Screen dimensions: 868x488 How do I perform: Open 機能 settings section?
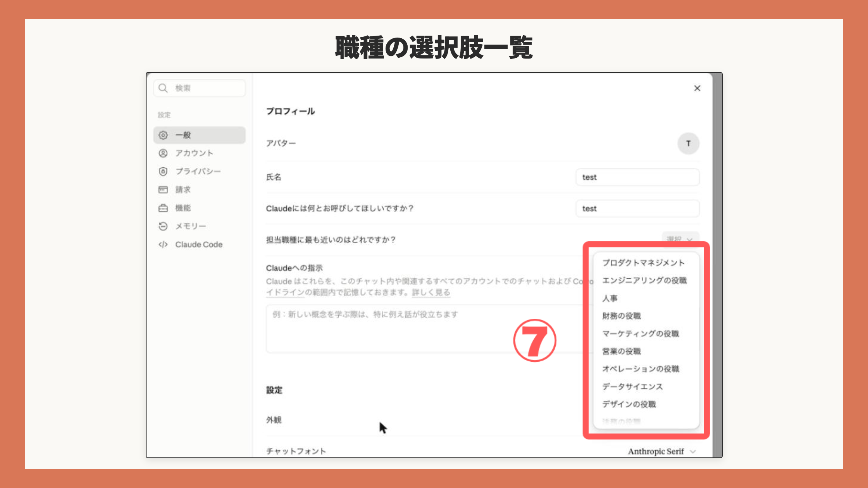pyautogui.click(x=200, y=208)
